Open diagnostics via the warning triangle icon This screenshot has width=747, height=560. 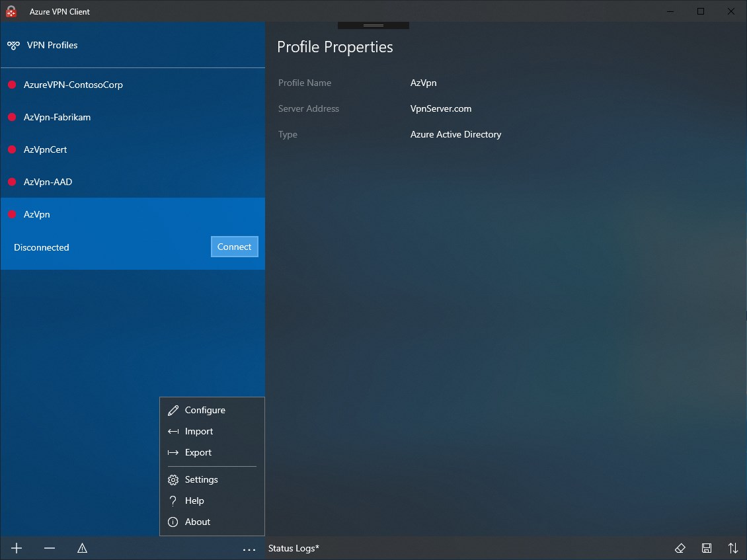pos(82,548)
